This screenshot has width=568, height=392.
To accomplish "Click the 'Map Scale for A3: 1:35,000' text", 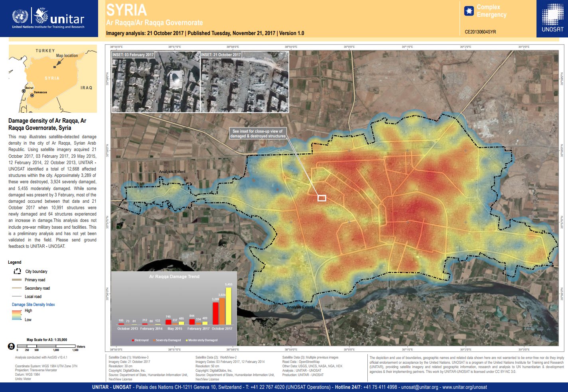I will click(47, 340).
